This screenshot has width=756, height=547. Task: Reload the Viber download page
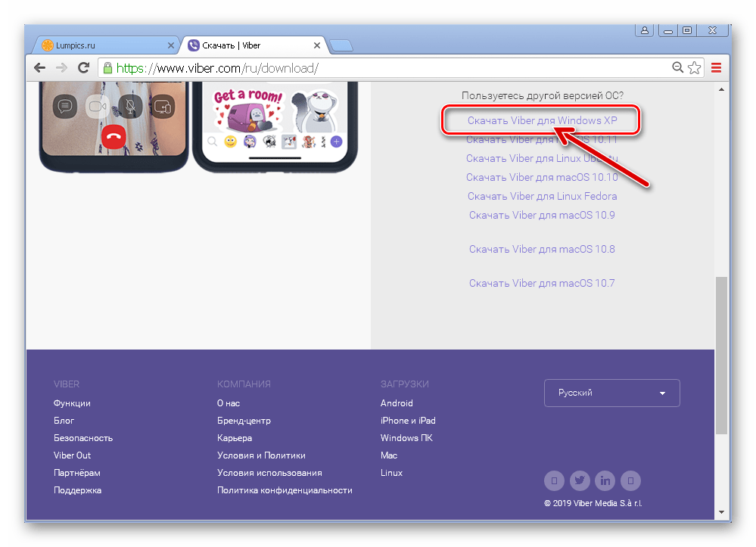point(84,68)
